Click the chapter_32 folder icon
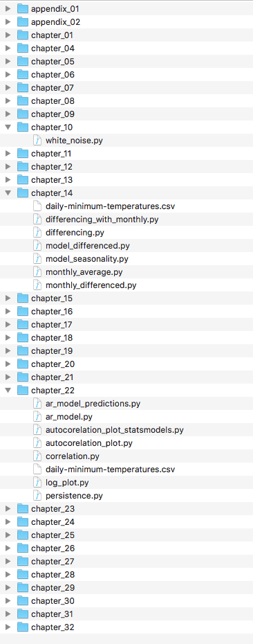253x644 pixels. 23,627
